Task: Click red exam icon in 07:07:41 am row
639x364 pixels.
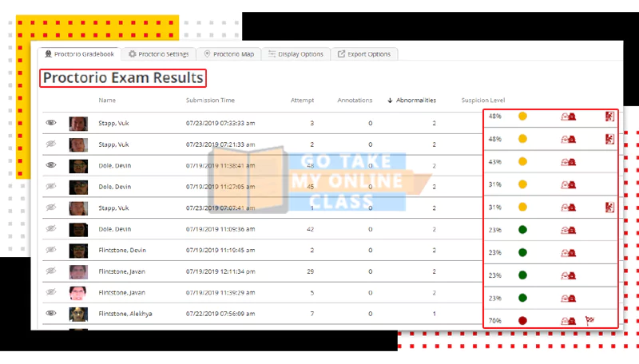Action: pos(569,208)
